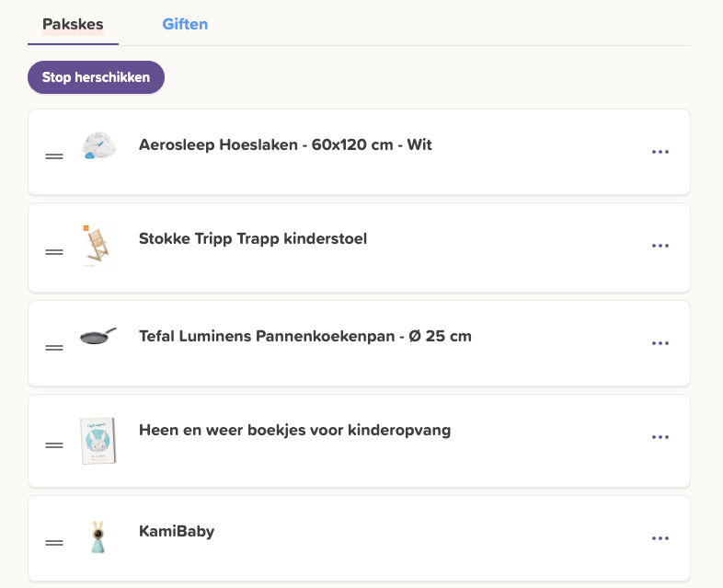Click drag handle for Stokke Tripp Trapp kinderstoel
Screen dimensions: 723x588
54,252
